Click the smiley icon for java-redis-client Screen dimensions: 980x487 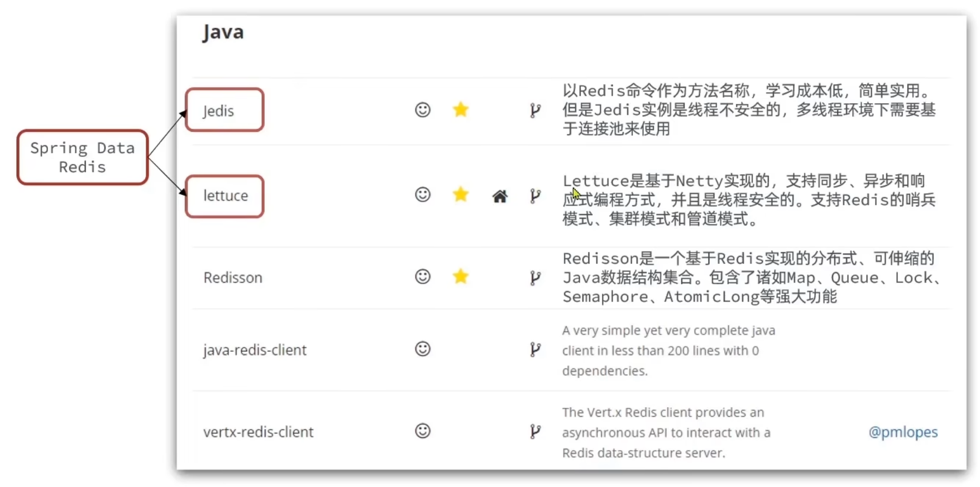click(x=423, y=349)
